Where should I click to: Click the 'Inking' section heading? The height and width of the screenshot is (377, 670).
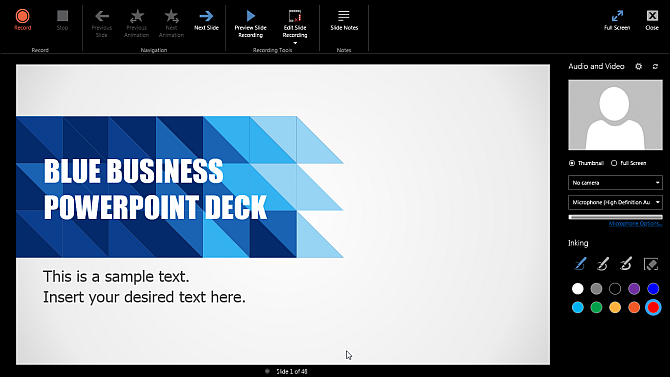[x=578, y=243]
